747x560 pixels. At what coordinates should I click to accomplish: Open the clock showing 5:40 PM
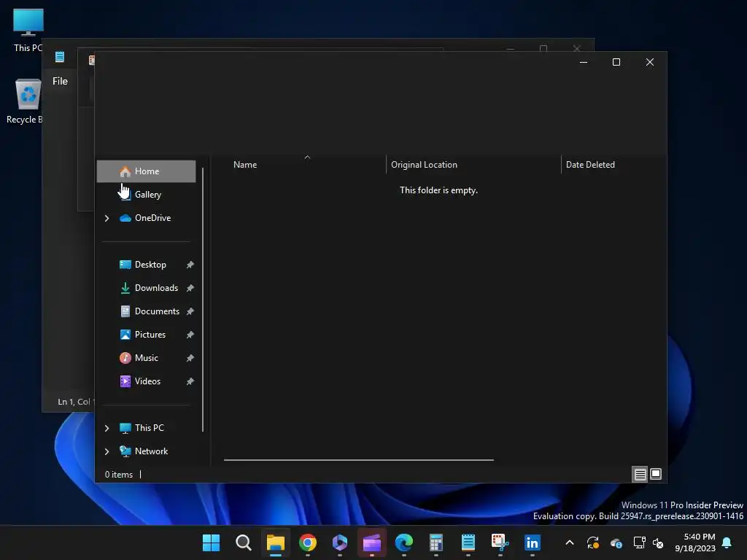click(x=695, y=542)
